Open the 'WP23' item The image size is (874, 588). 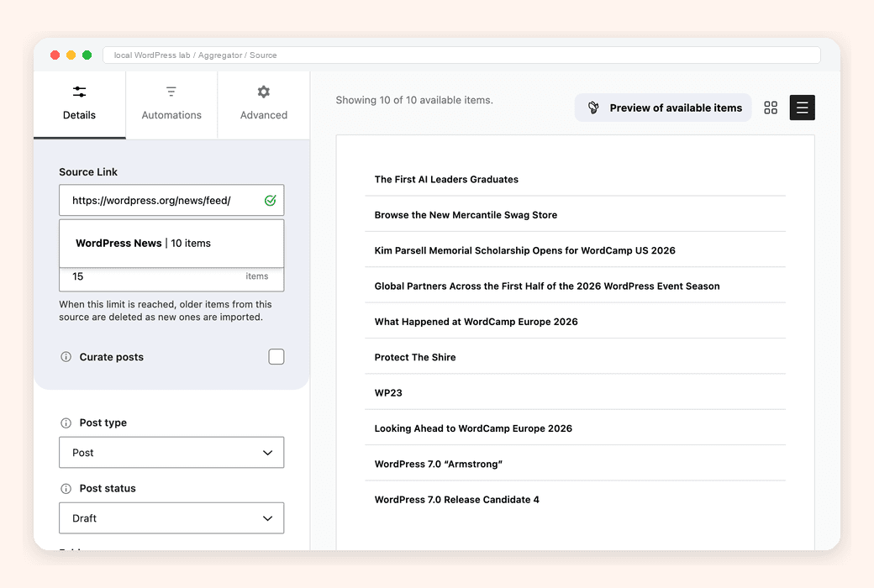pyautogui.click(x=575, y=393)
